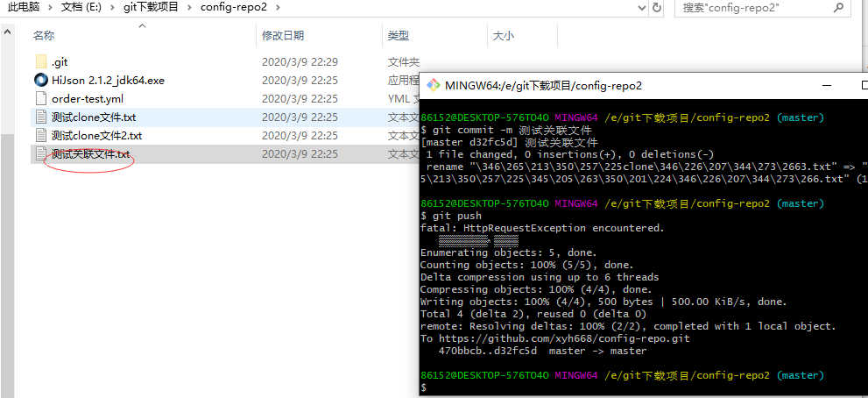Select HiJson 2.1.2_jdk64.exe file name
Screen dimensions: 868x398
108,81
